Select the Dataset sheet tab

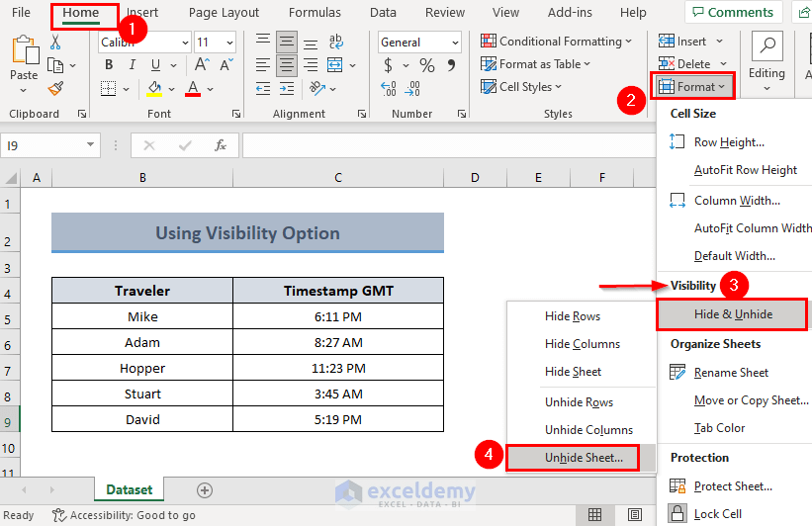coord(129,489)
